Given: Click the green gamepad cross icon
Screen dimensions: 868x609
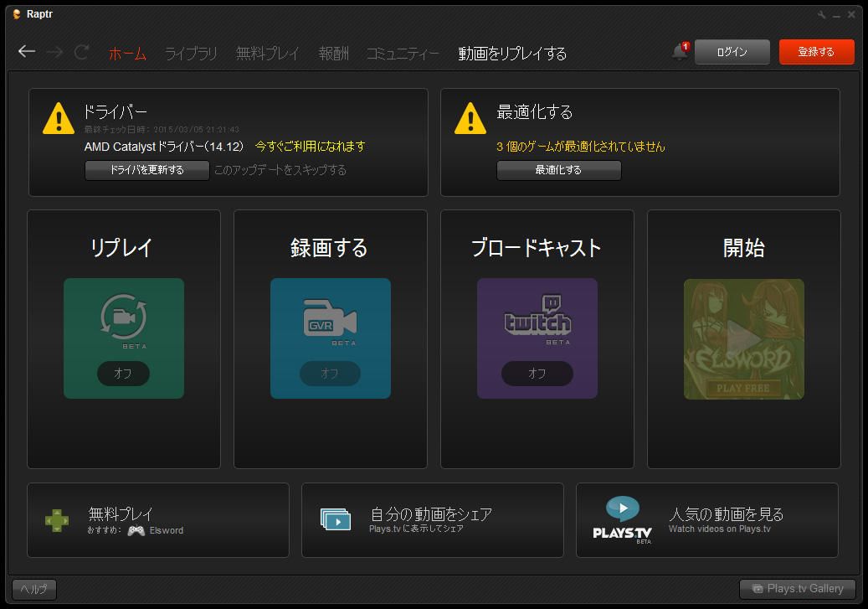Looking at the screenshot, I should click(57, 520).
